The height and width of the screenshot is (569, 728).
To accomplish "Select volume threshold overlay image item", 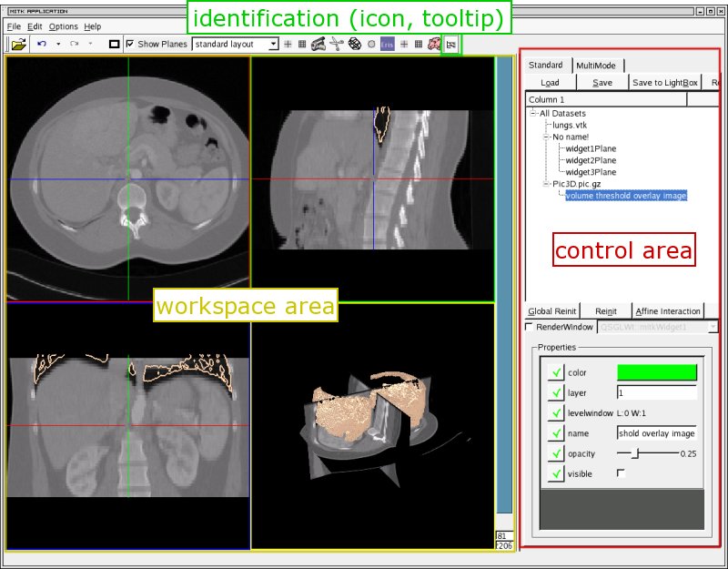I will (626, 196).
